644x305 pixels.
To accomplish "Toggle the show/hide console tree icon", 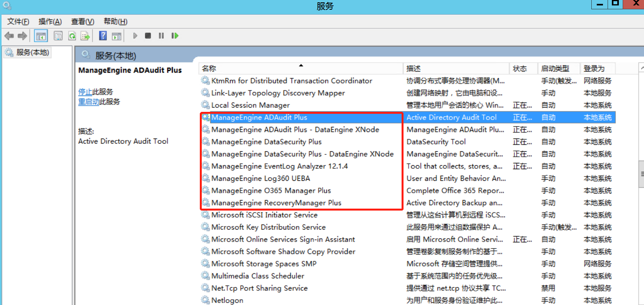I will (x=41, y=36).
